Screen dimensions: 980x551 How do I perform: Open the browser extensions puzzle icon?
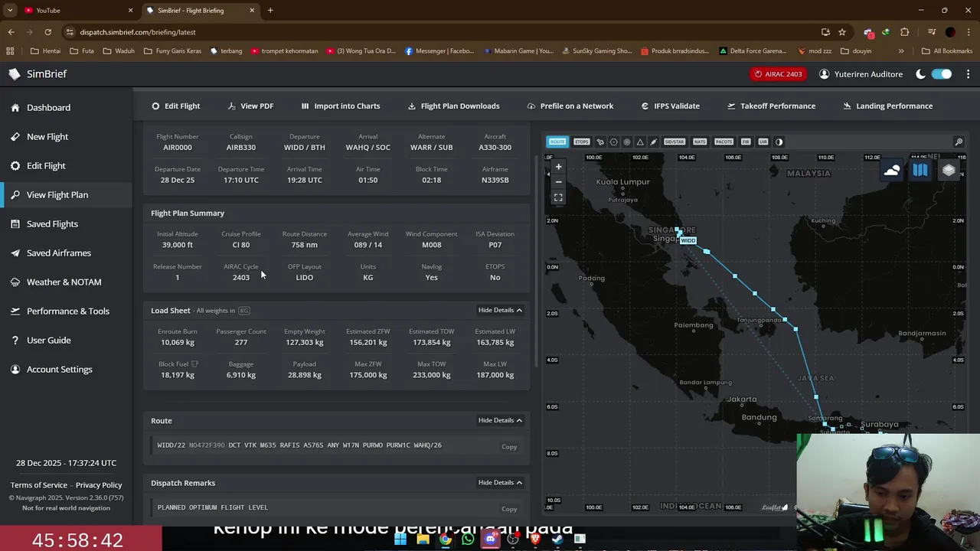click(905, 32)
